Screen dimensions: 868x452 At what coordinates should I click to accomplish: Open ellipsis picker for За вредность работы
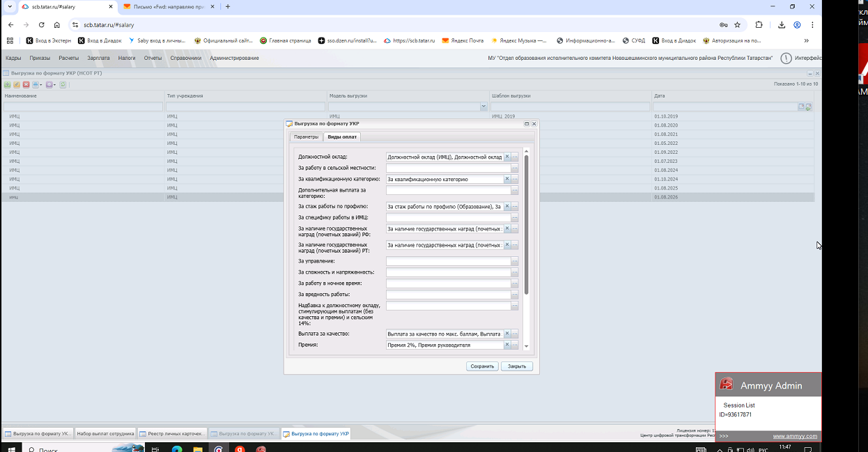click(x=515, y=295)
